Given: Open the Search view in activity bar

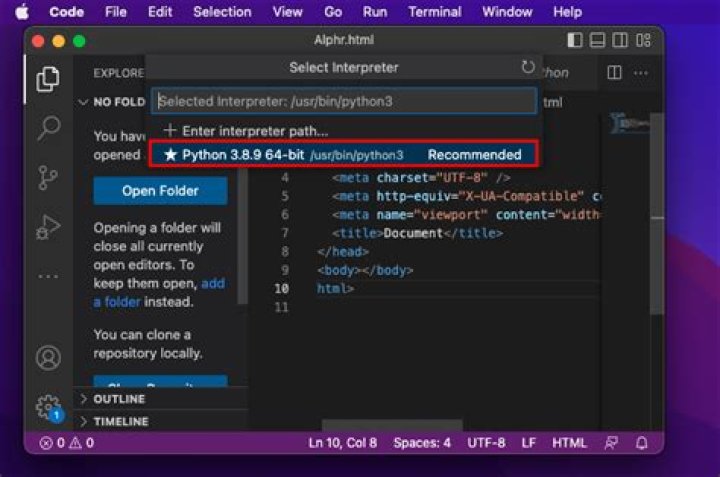Looking at the screenshot, I should pos(47,128).
